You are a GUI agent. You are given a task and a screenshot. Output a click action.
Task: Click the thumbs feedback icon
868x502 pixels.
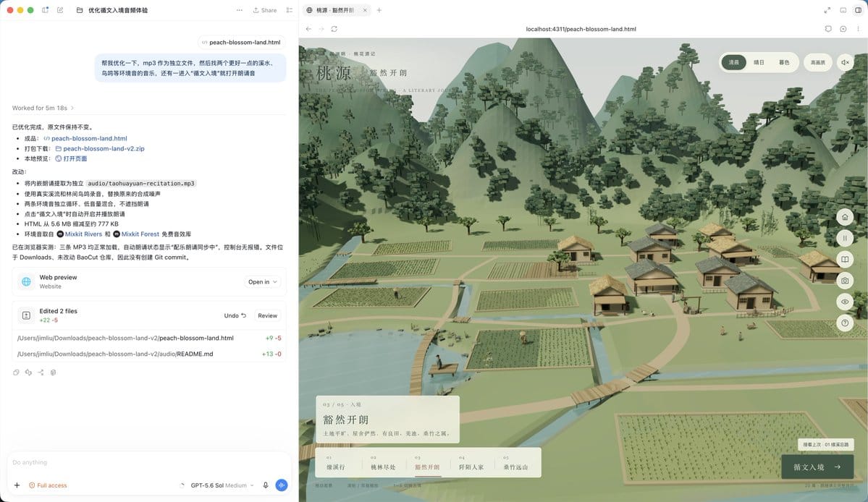(28, 372)
